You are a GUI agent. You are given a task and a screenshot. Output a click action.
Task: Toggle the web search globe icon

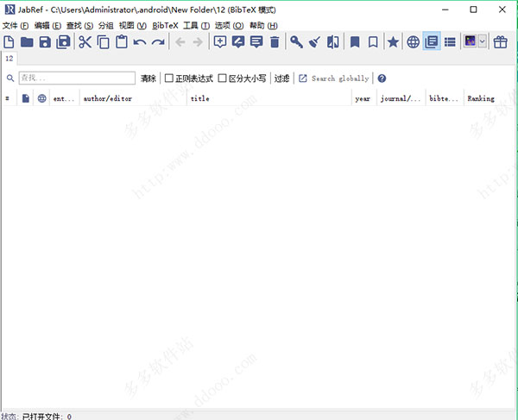tap(414, 42)
